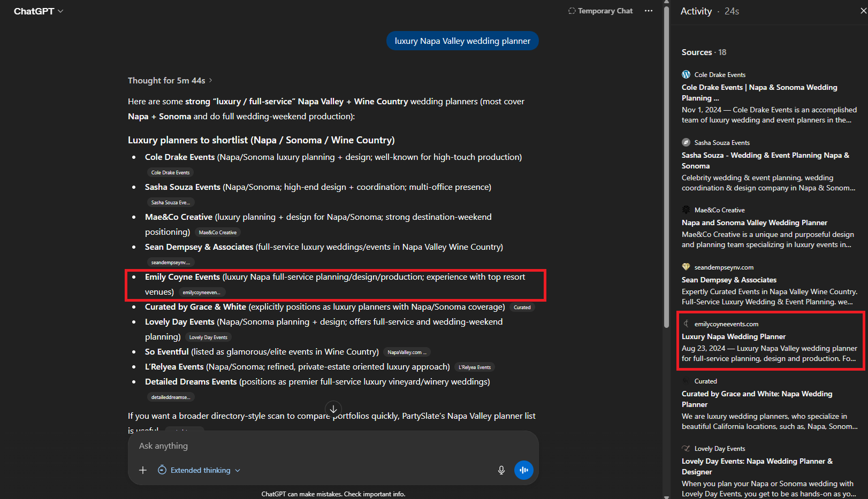Open the Lovely Day Events citation chip
The width and height of the screenshot is (868, 499).
pos(208,337)
